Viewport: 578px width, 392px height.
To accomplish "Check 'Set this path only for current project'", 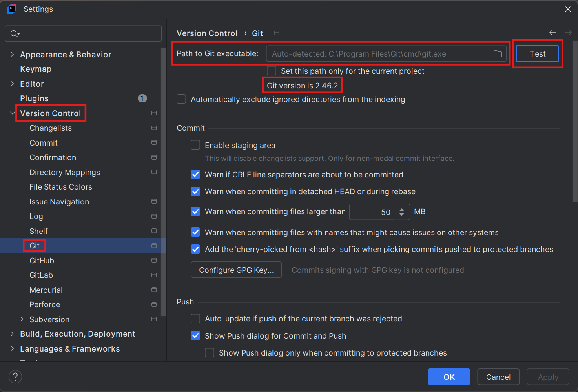I will click(271, 71).
